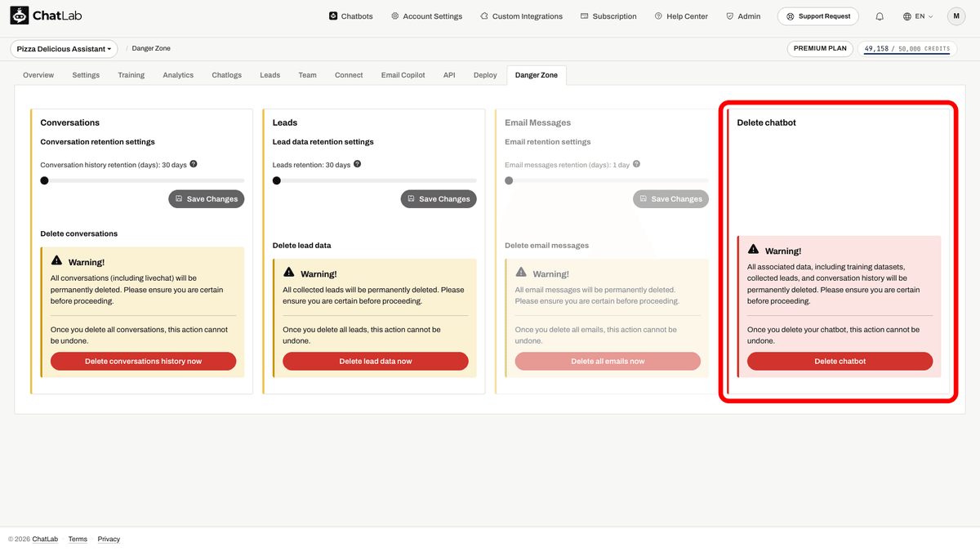The image size is (980, 551).
Task: Click Delete conversations history now
Action: point(144,361)
